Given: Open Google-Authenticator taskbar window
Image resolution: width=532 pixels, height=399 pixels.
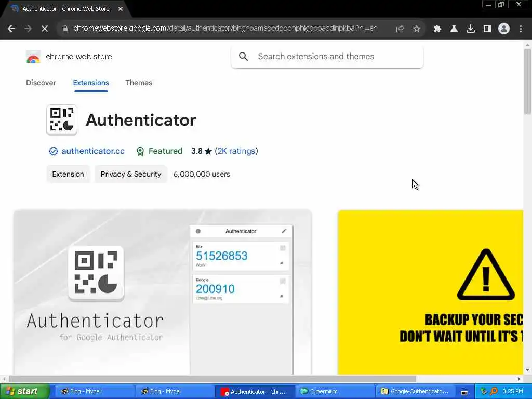Looking at the screenshot, I should pyautogui.click(x=415, y=391).
